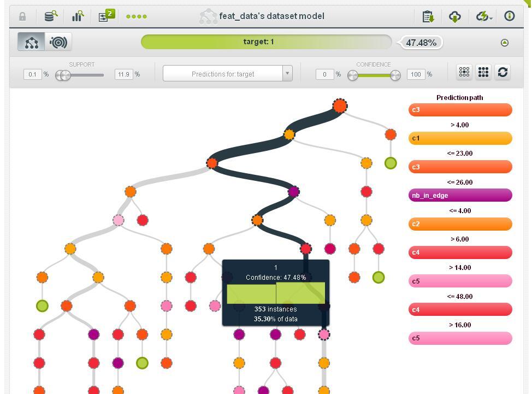Viewport: 532px width, 394px height.
Task: Click the first c3 prediction path pill
Action: coord(460,110)
